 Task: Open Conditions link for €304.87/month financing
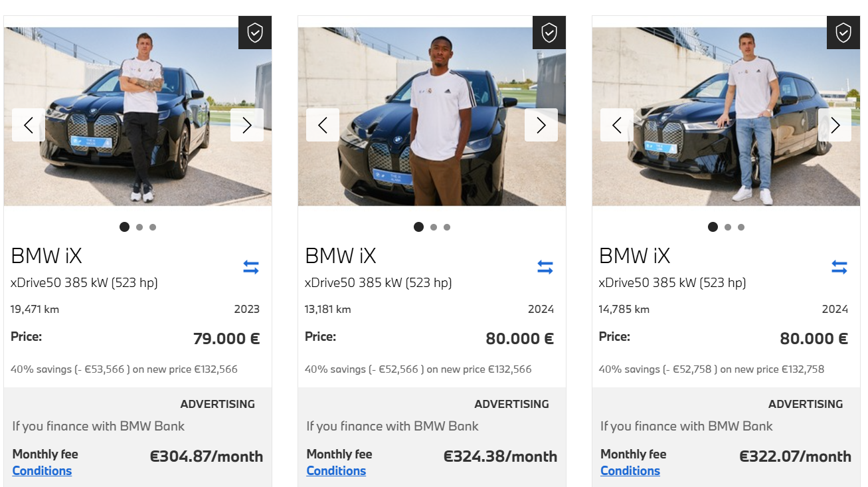click(42, 471)
